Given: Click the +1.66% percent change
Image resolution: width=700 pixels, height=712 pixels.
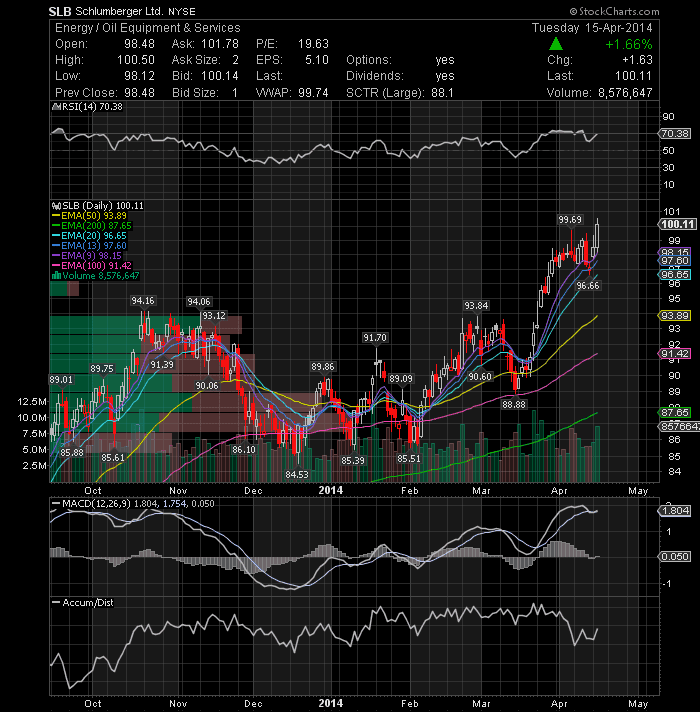Looking at the screenshot, I should (x=628, y=44).
